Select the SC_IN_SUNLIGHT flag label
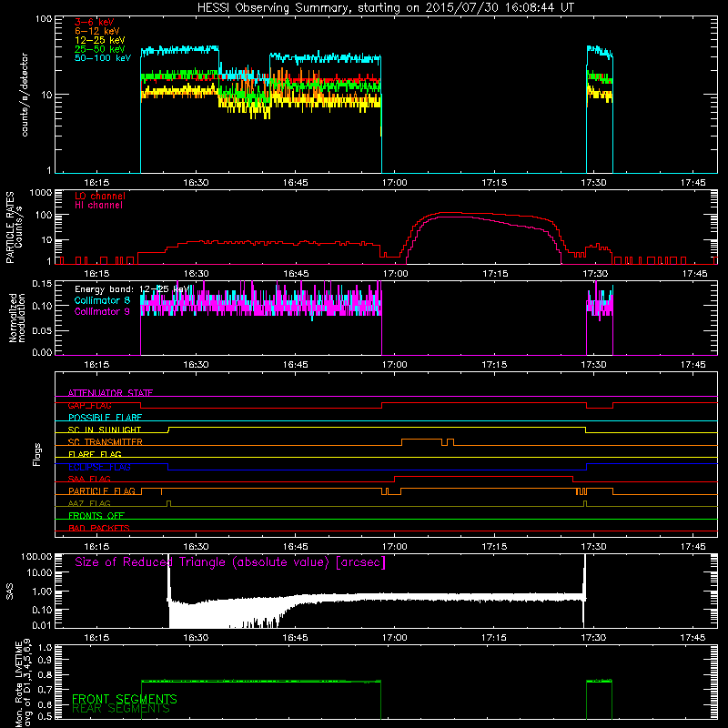The width and height of the screenshot is (728, 728). pos(105,430)
